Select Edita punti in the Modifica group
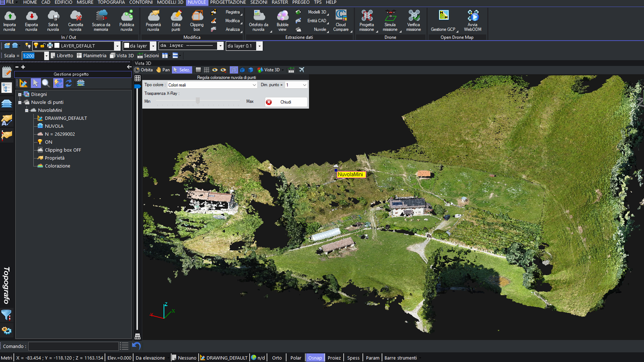 [176, 20]
